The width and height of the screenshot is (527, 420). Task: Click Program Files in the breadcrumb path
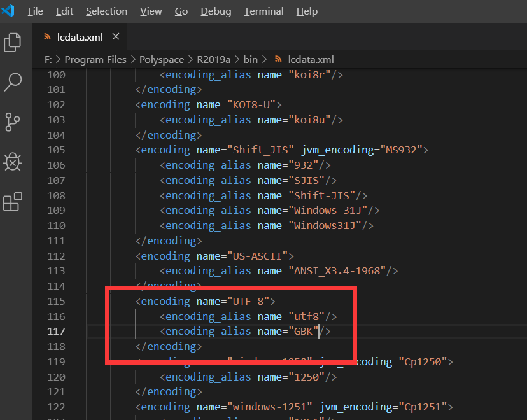(x=95, y=59)
